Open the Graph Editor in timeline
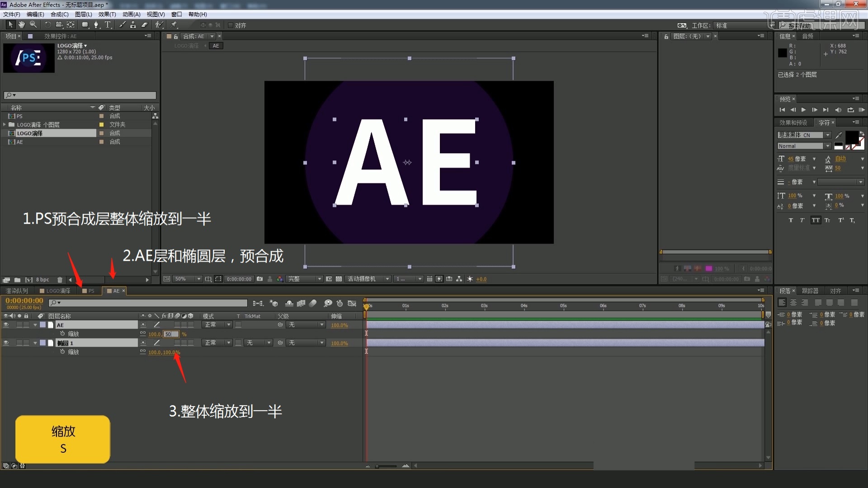868x488 pixels. tap(352, 303)
